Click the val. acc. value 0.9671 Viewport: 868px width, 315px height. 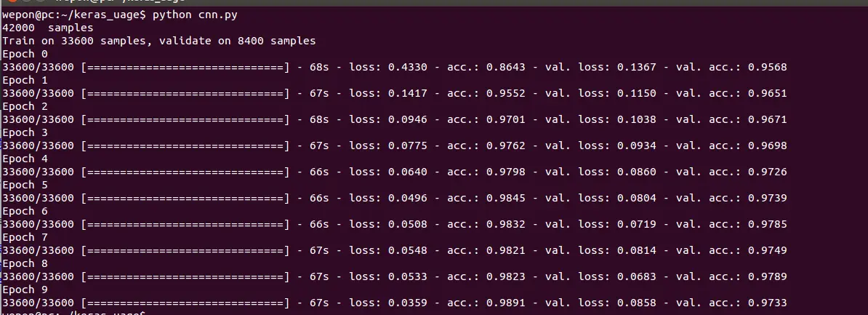[767, 119]
